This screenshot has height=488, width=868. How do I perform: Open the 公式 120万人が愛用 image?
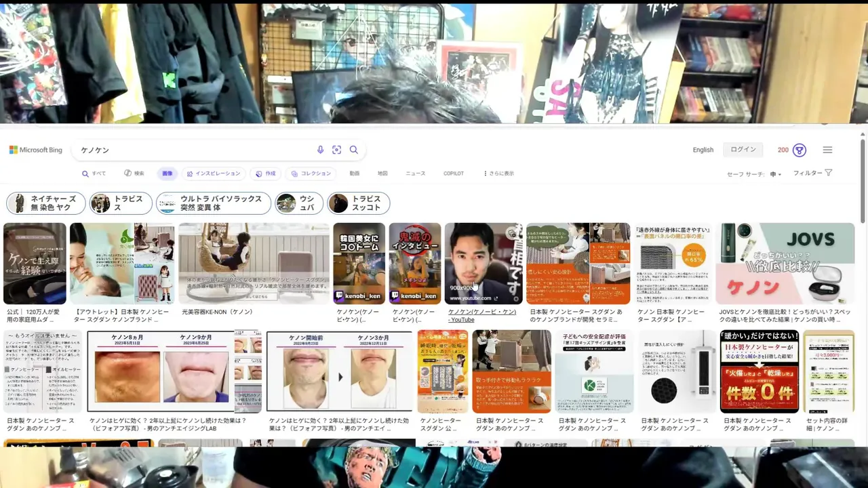click(35, 264)
